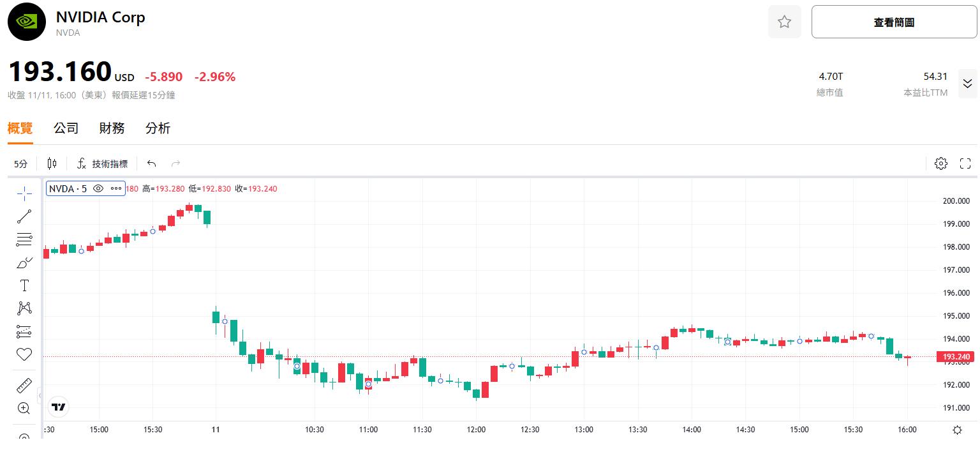Click the 193.240 current price label
Viewport: 980px width, 454px height.
pos(955,357)
